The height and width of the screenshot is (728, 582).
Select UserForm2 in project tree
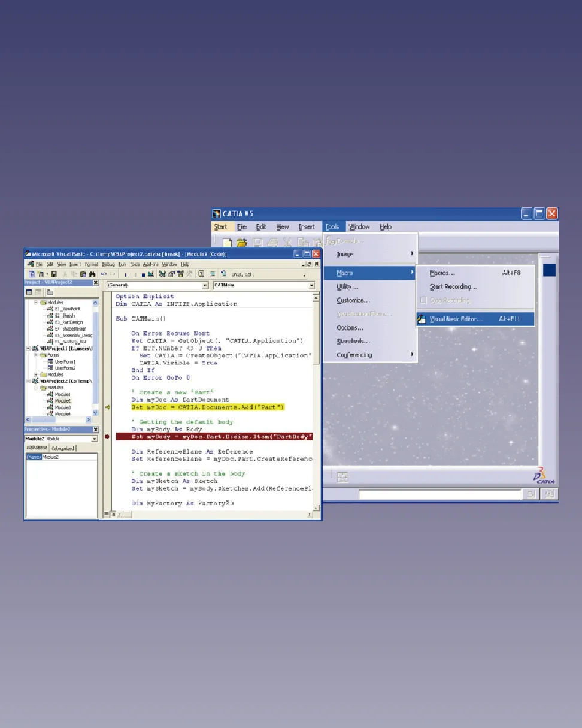65,368
